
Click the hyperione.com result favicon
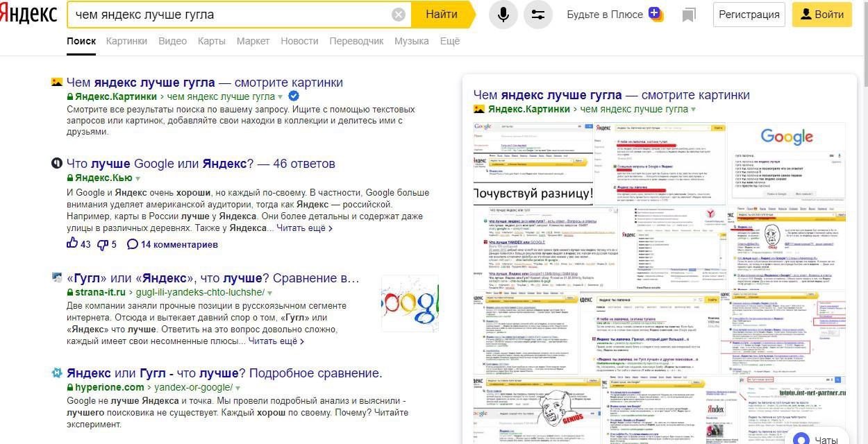point(57,373)
